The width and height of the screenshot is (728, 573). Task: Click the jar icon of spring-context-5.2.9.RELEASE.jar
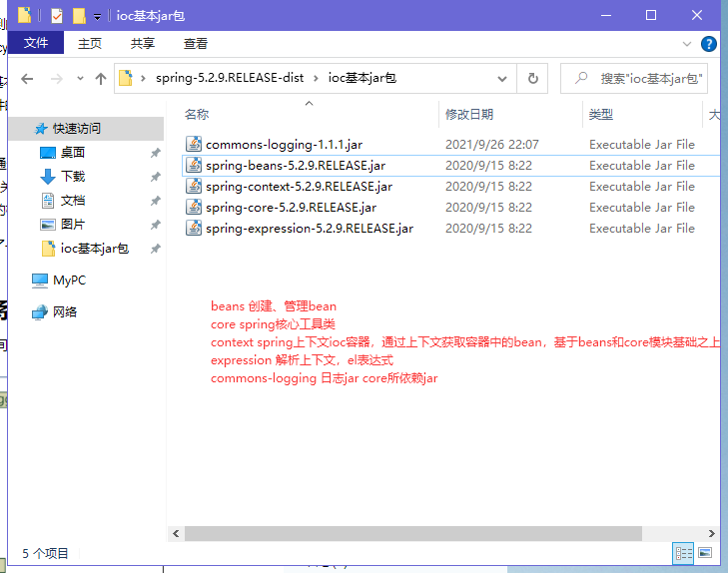tap(194, 186)
